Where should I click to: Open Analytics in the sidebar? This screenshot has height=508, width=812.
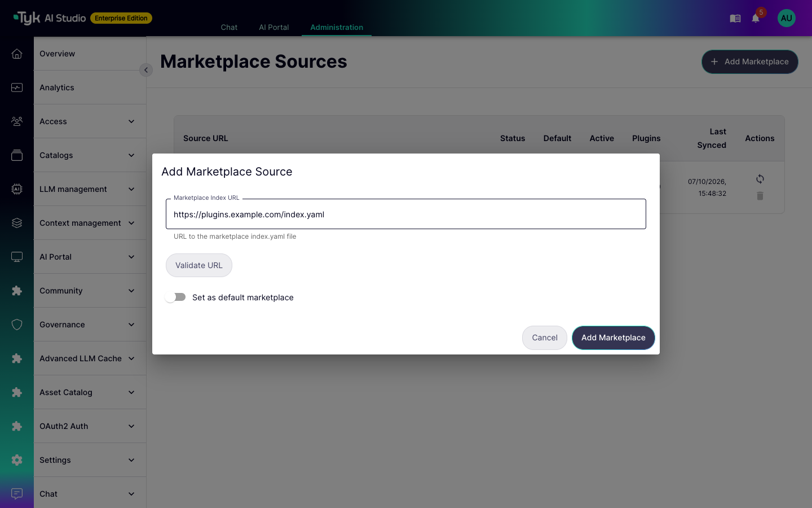90,87
